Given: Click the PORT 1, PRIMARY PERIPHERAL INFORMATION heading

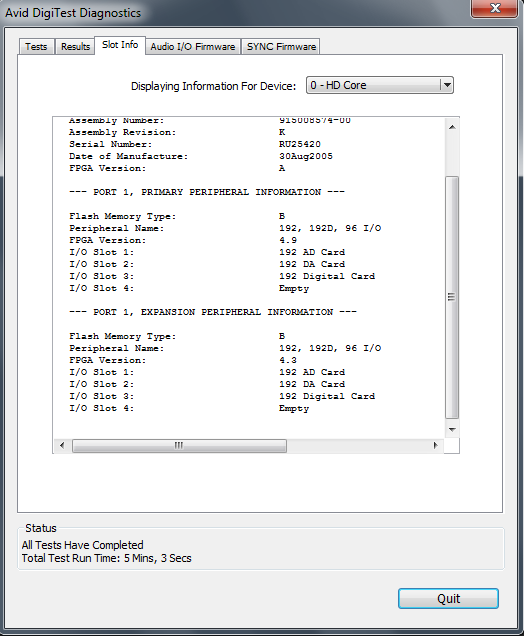Looking at the screenshot, I should (x=207, y=192).
